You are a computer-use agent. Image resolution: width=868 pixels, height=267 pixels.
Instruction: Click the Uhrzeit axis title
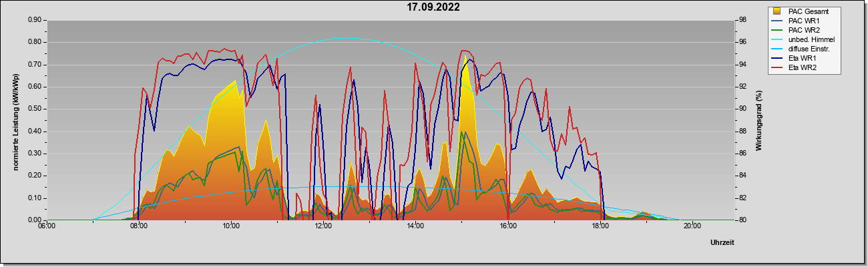(x=722, y=243)
